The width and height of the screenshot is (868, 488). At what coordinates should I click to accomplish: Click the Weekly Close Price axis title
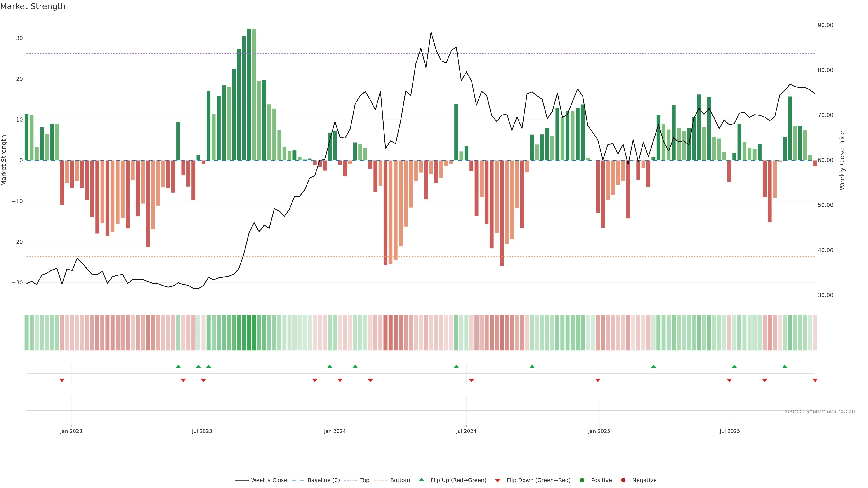[x=842, y=160]
